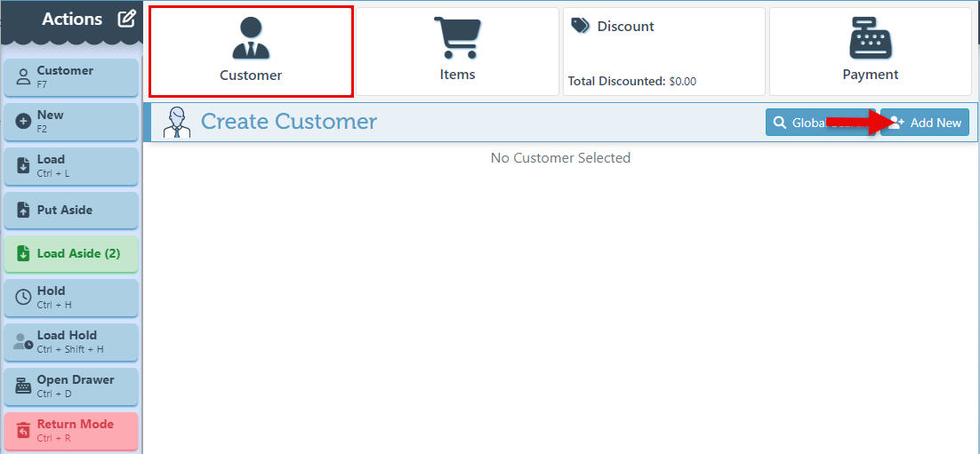Click the New plus circle icon
Screen dimensions: 980x454
pos(24,121)
